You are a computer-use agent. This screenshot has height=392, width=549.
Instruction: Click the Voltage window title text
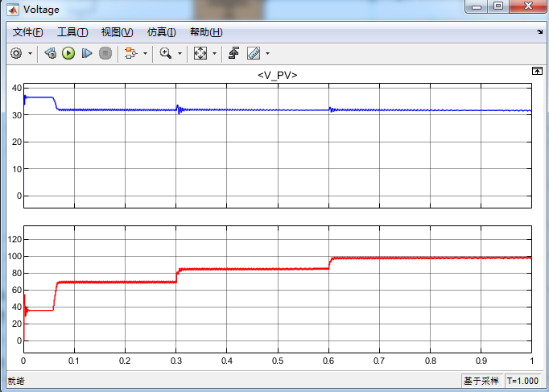pyautogui.click(x=41, y=10)
